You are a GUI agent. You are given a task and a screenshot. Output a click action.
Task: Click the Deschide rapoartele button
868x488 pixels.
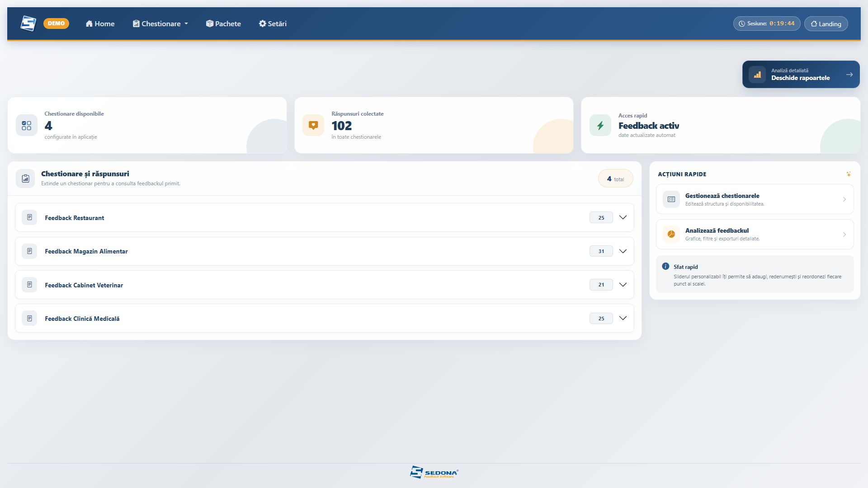pos(801,75)
